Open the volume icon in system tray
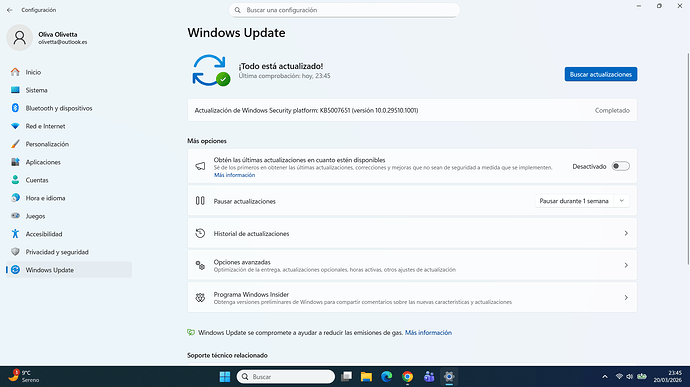 (630, 376)
